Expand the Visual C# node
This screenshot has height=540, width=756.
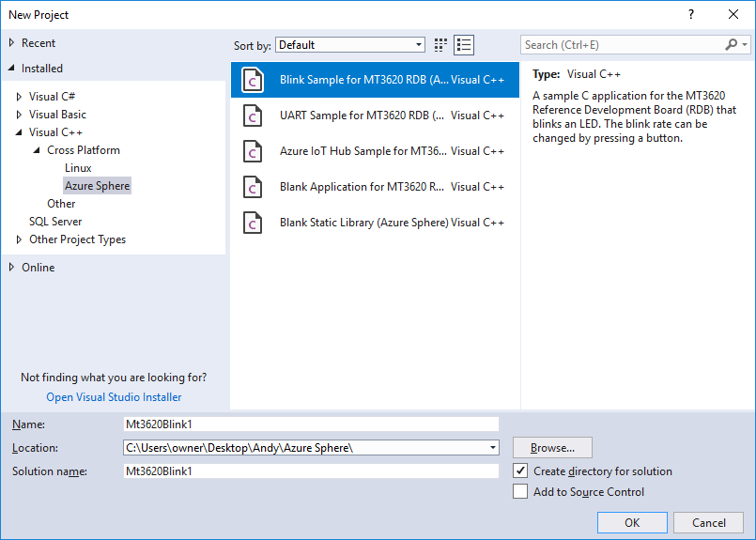click(19, 97)
